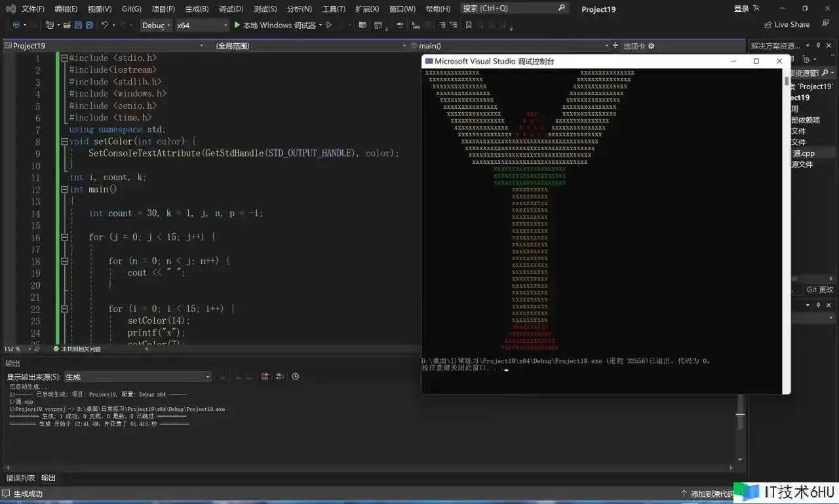Click the Open File folder icon
839x504 pixels.
pos(67,25)
